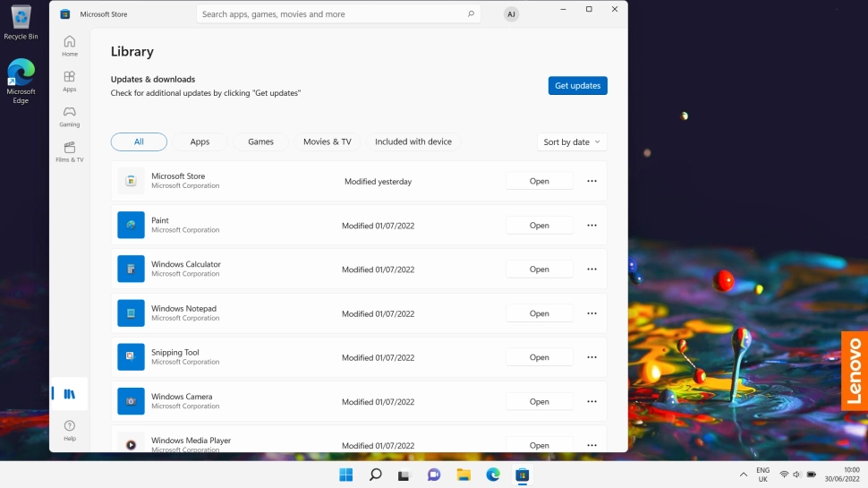Select the Apps filter tab

click(200, 141)
